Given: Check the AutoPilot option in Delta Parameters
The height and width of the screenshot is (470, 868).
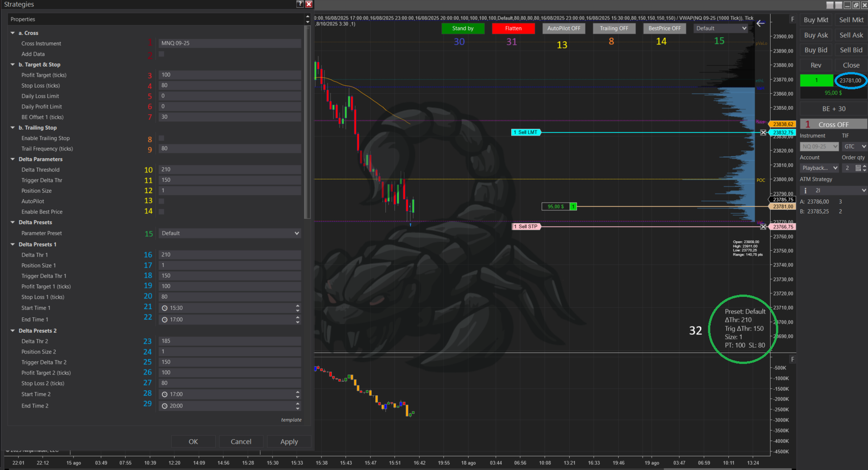Looking at the screenshot, I should tap(161, 201).
